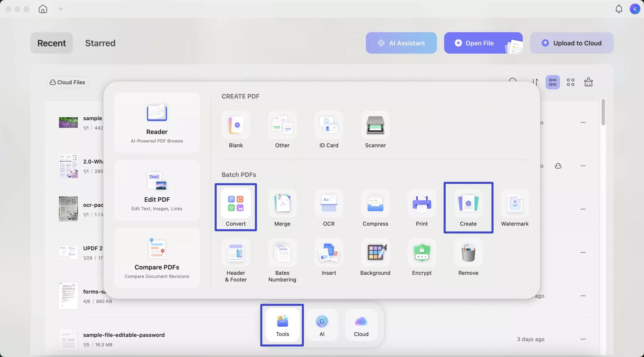
Task: Switch to grid view layout
Action: click(x=571, y=82)
